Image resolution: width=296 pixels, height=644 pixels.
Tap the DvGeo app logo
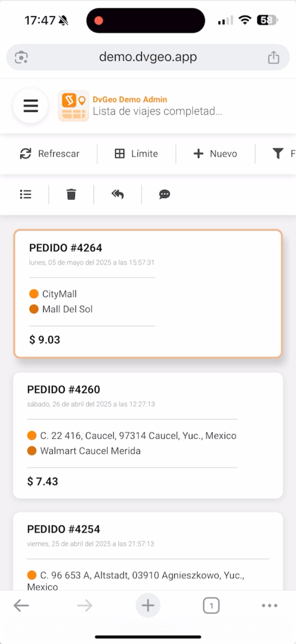(73, 106)
